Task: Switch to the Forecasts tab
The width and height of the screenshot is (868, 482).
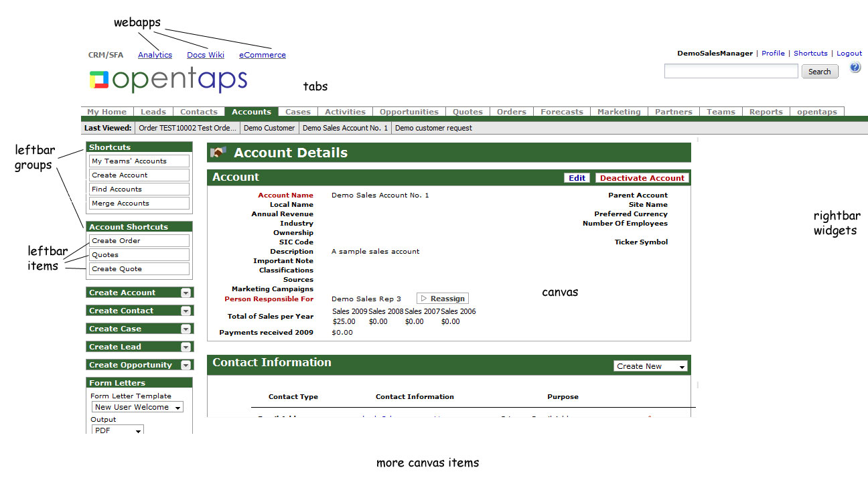Action: point(562,112)
